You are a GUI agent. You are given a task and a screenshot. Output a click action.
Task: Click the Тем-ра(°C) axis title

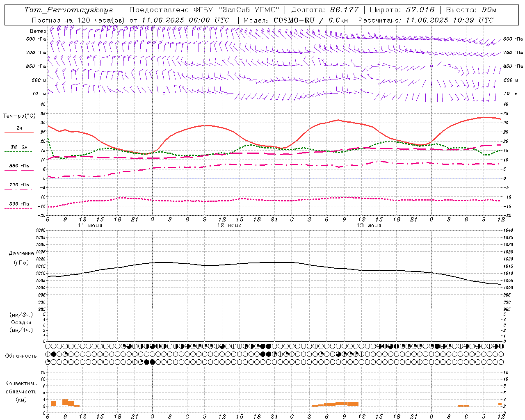click(x=19, y=116)
